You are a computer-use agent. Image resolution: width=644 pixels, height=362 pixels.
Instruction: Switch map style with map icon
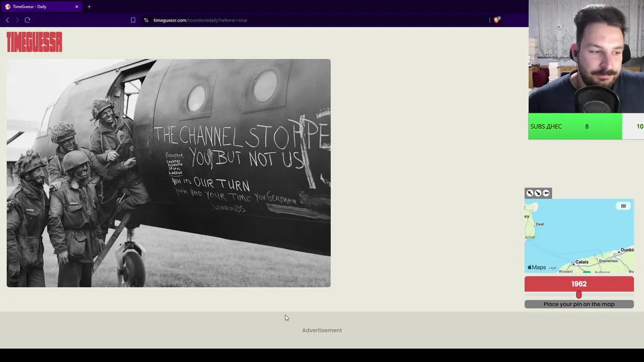coord(623,206)
